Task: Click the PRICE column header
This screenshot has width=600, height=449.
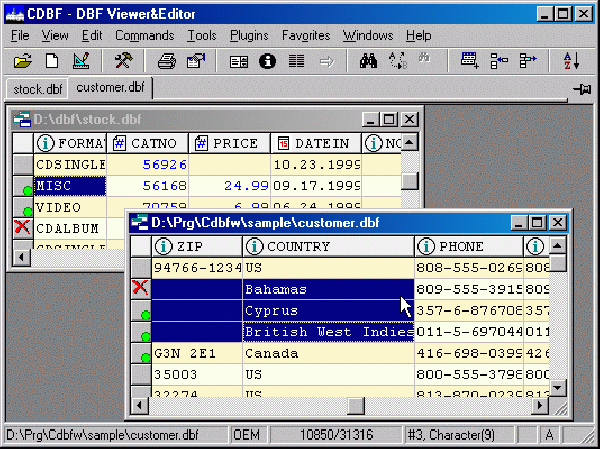Action: coord(230,143)
